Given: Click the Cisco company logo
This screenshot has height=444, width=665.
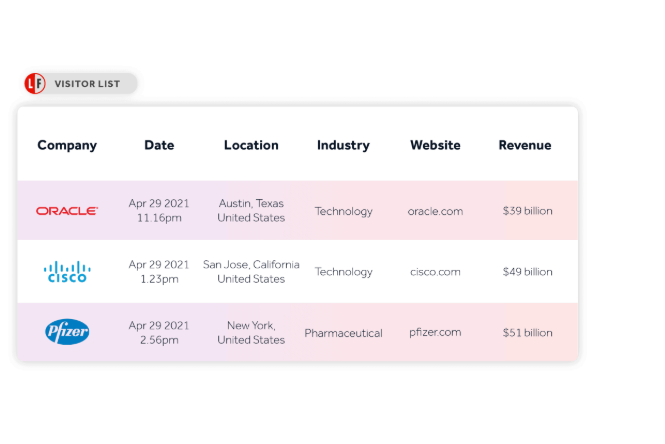Looking at the screenshot, I should coord(67,272).
